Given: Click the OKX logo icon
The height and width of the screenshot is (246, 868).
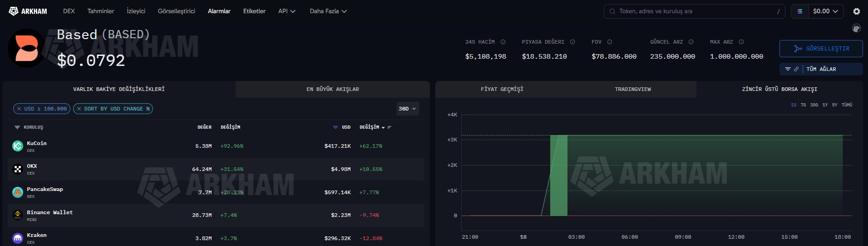Looking at the screenshot, I should 18,169.
